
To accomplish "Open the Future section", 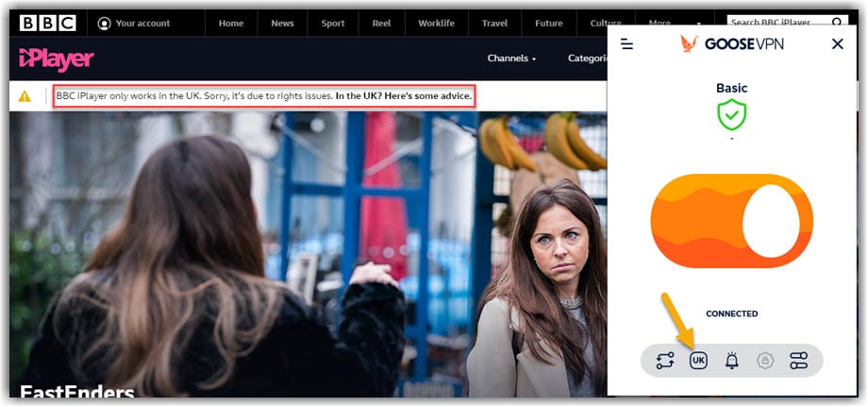I will (548, 24).
